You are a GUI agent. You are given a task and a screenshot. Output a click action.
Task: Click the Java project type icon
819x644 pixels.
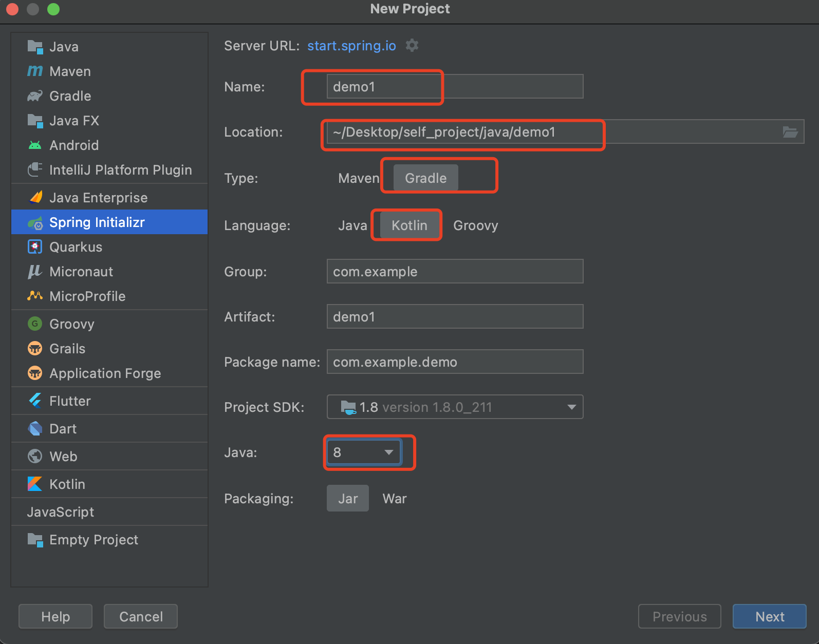(x=35, y=47)
